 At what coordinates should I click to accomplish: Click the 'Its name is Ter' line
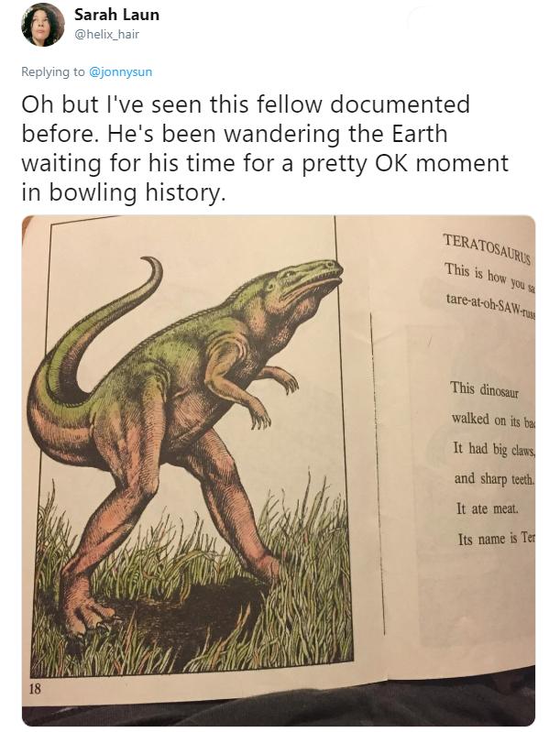tap(496, 539)
